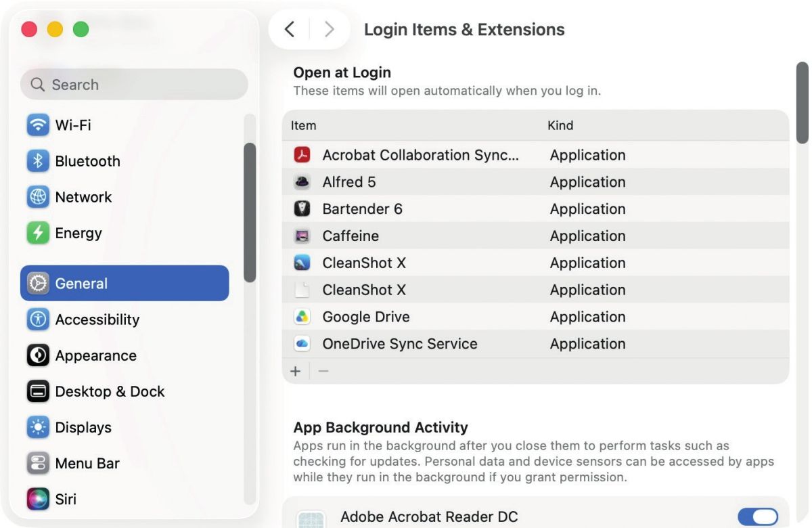
Task: Click the Item column header
Action: point(303,125)
